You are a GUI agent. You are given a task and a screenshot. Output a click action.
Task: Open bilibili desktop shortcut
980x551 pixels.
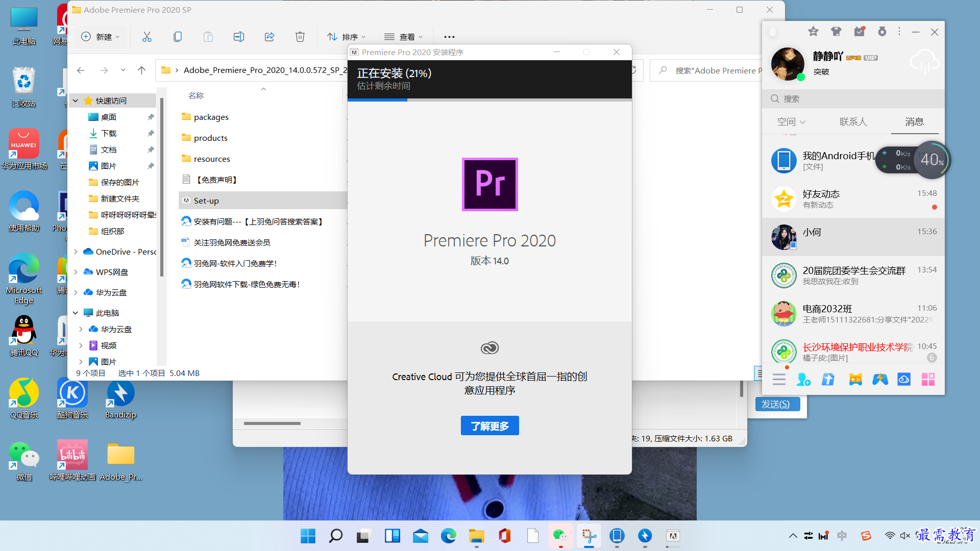point(72,461)
